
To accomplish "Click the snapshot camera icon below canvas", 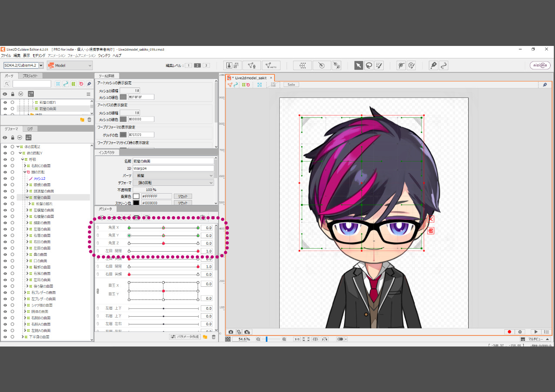I will coord(231,332).
